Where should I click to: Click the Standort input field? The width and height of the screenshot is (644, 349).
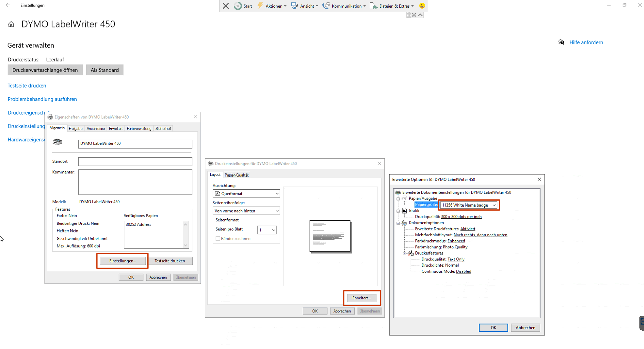(135, 161)
